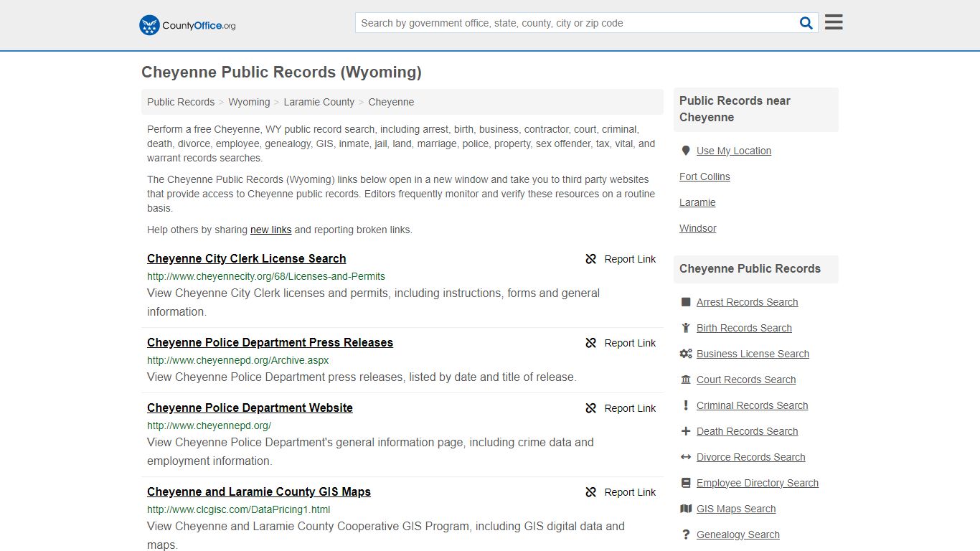Open Cheyenne City Clerk License Search
This screenshot has height=551, width=980.
point(247,258)
